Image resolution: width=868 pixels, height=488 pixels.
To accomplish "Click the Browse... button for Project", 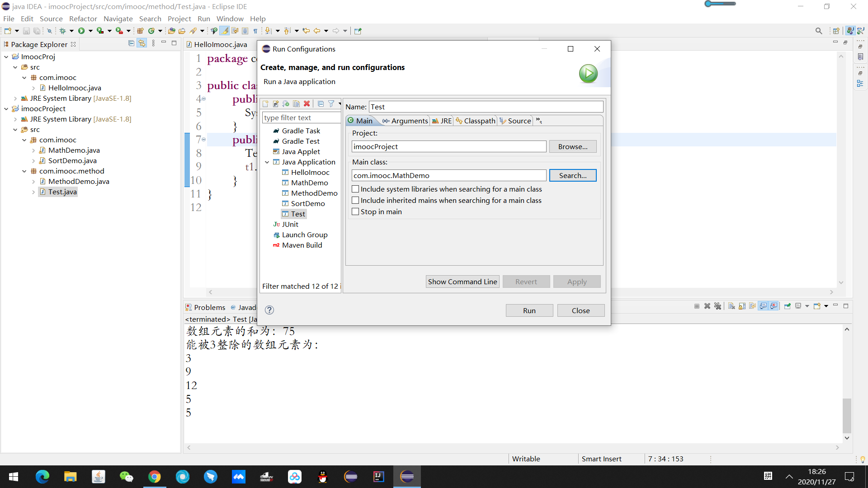I will click(x=573, y=146).
